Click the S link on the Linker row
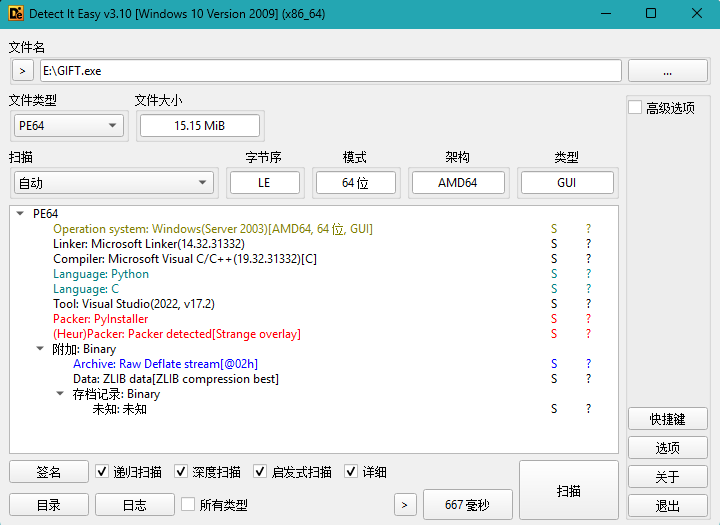 tap(554, 244)
